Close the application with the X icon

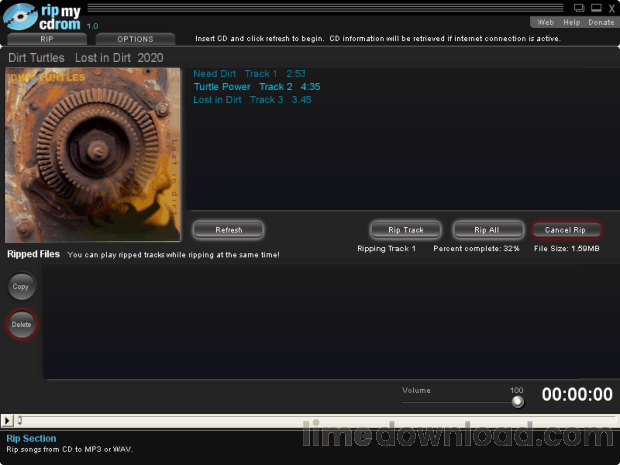[x=612, y=8]
